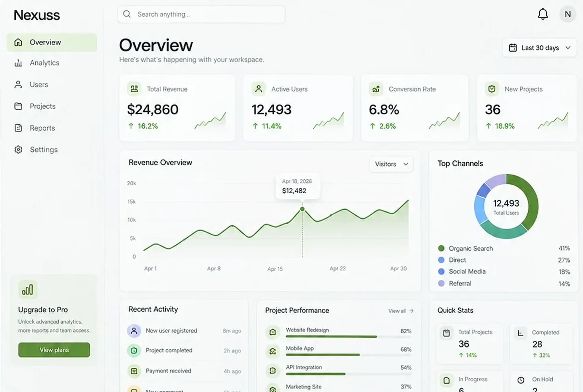Screen dimensions: 583x392
Task: Click the $24,860 revenue value
Action: [x=153, y=110]
